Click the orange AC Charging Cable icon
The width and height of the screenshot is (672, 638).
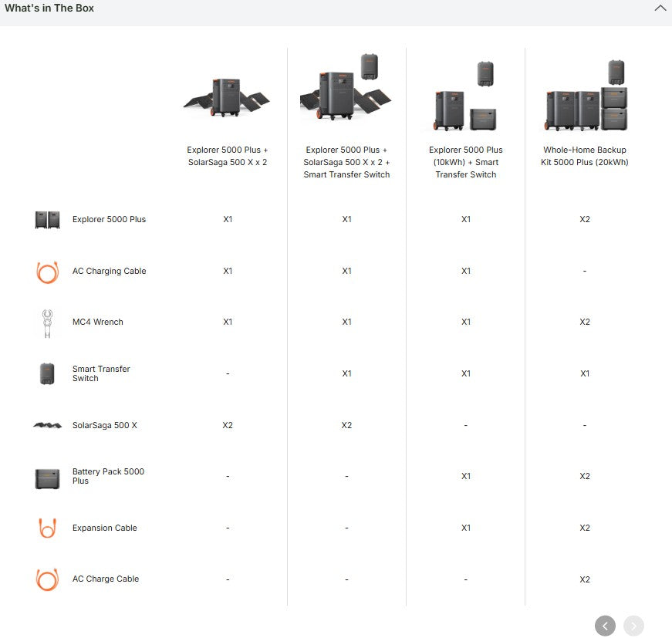pyautogui.click(x=47, y=272)
